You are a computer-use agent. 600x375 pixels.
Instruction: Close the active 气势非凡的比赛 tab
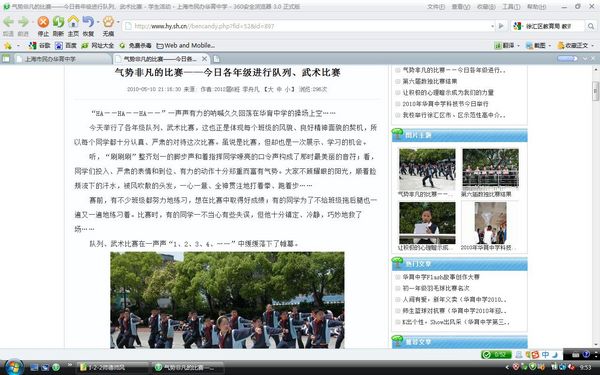[204, 59]
